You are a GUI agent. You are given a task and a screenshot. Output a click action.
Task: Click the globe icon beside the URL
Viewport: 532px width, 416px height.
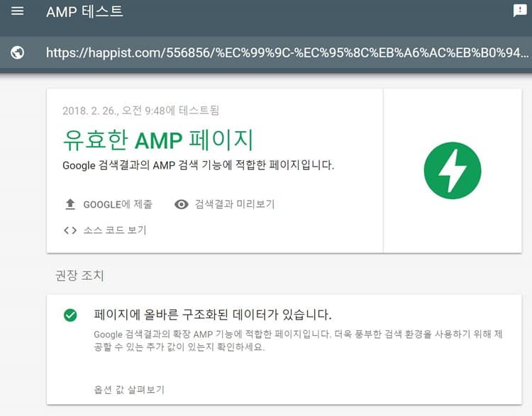17,52
